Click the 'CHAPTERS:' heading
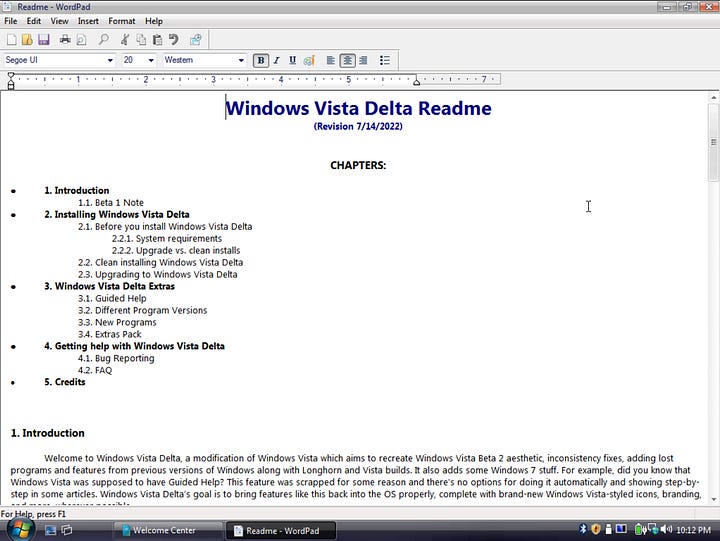 [x=358, y=165]
